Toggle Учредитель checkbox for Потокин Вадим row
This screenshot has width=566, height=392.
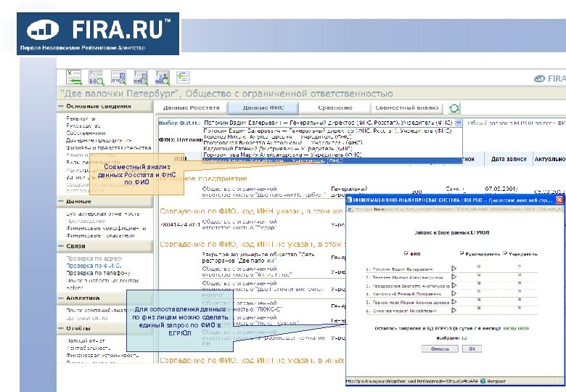(x=519, y=266)
